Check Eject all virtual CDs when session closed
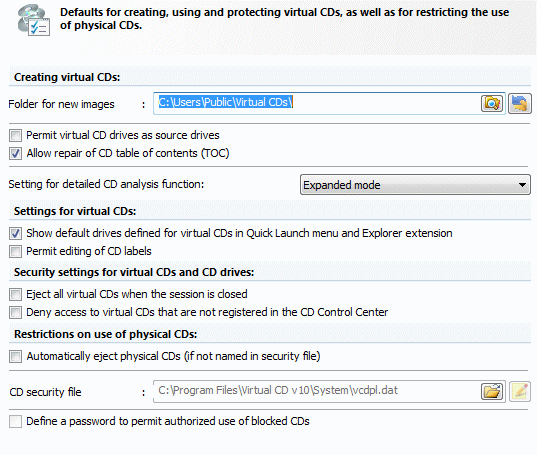 [15, 294]
